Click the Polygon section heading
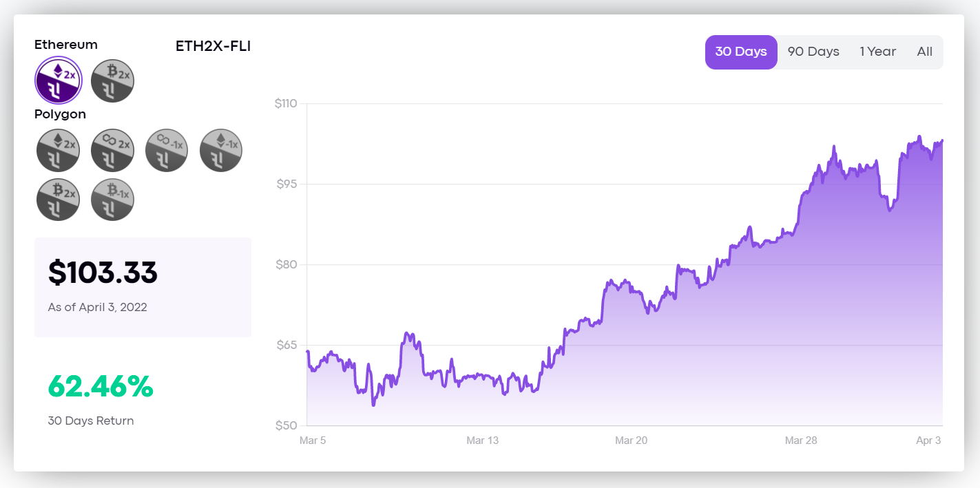This screenshot has height=488, width=980. click(60, 114)
